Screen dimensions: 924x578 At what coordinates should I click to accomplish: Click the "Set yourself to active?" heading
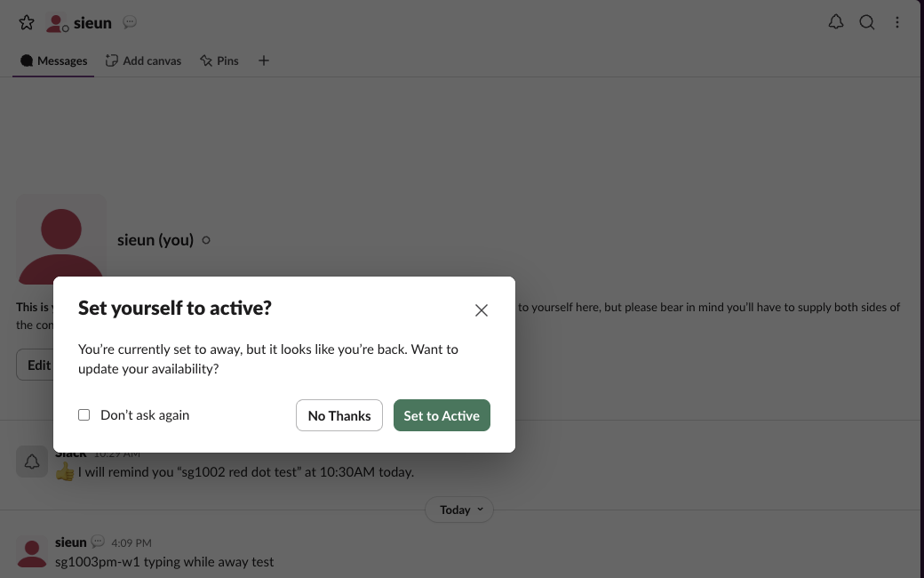pyautogui.click(x=175, y=308)
